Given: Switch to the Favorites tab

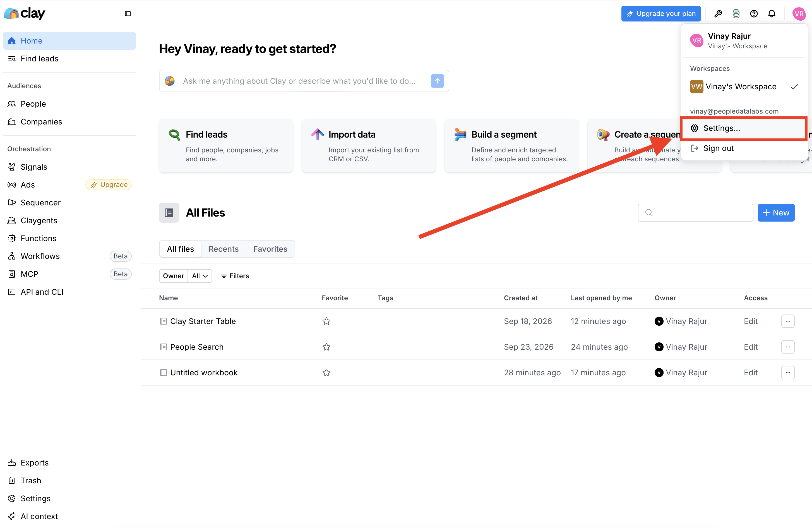Looking at the screenshot, I should point(270,249).
